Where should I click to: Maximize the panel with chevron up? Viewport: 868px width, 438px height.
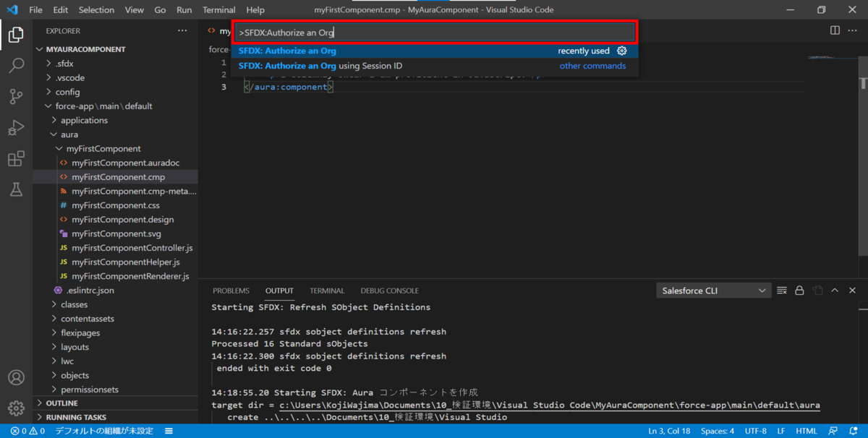click(835, 291)
